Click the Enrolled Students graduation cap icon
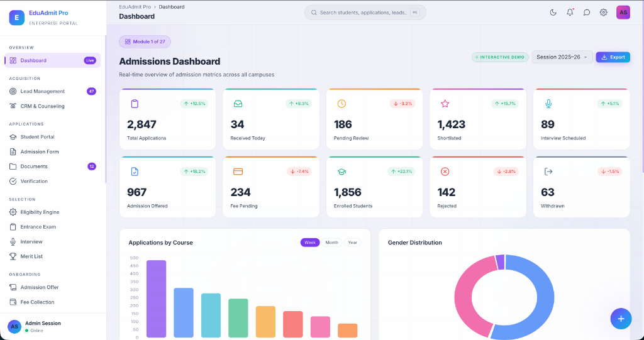644x340 pixels. pos(341,172)
